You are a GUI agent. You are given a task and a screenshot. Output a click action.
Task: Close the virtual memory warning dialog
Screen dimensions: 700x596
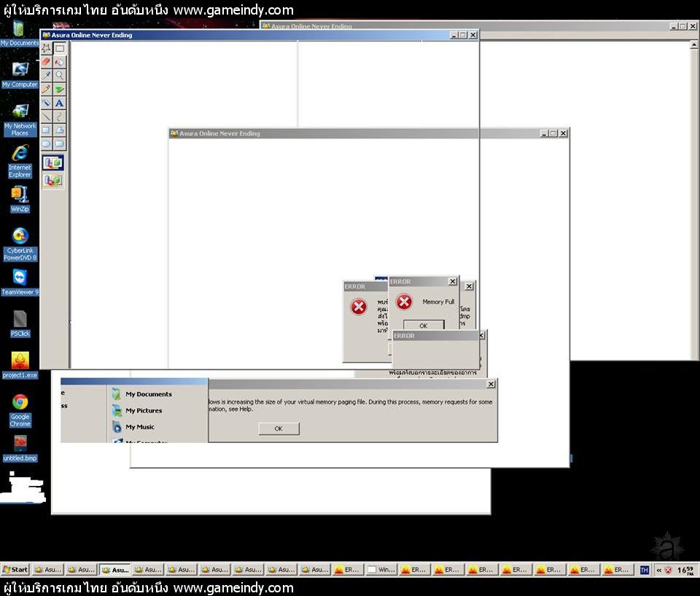pyautogui.click(x=491, y=384)
